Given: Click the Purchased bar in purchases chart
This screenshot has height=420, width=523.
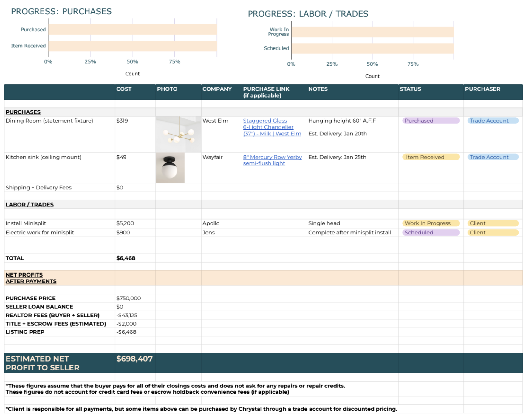Looking at the screenshot, I should (x=133, y=30).
